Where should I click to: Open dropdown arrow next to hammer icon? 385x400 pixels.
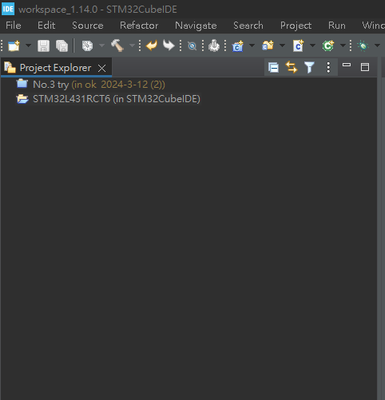pos(132,45)
